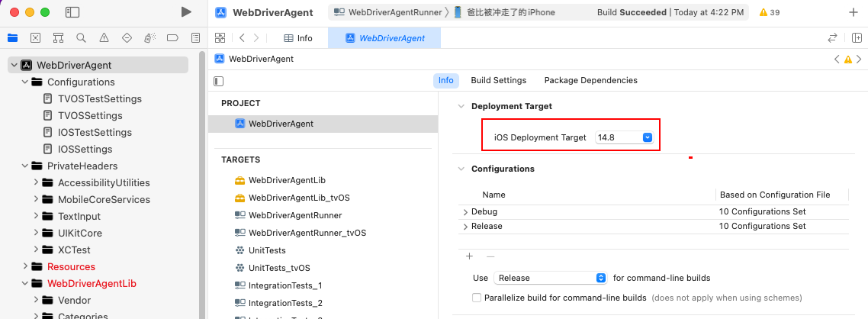Open the Find navigator magnifier
Screen dimensions: 868x319
click(81, 37)
